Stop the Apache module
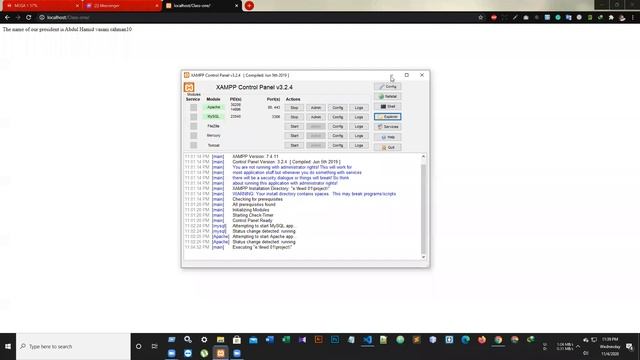This screenshot has height=360, width=640. tap(294, 108)
